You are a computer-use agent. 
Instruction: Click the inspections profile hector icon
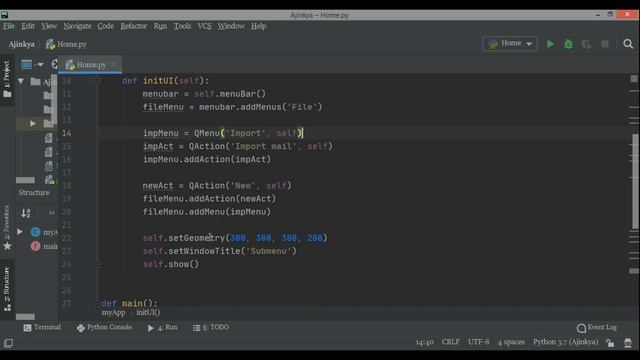click(x=628, y=343)
